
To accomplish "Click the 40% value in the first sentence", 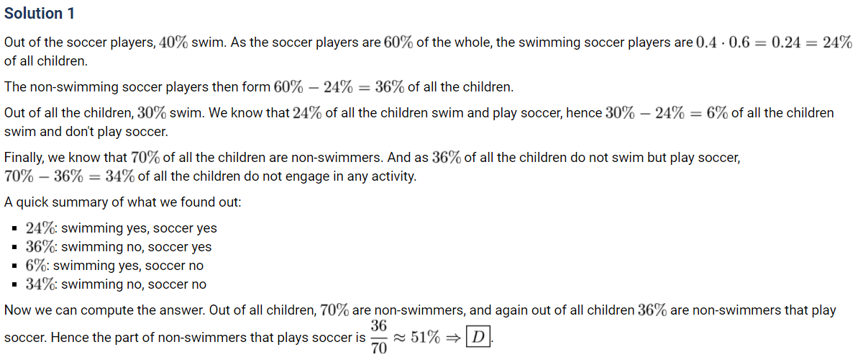I will click(175, 42).
